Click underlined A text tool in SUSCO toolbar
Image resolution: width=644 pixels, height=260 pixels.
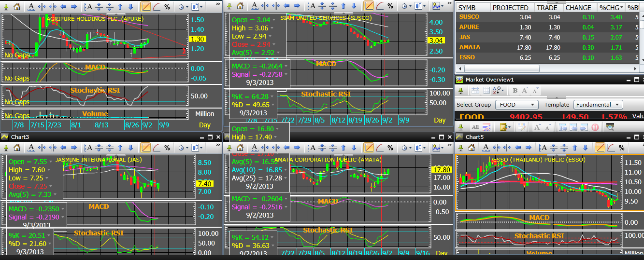pyautogui.click(x=255, y=6)
